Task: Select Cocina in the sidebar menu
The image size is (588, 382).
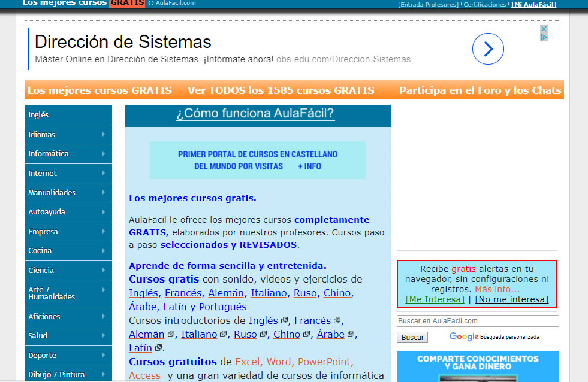Action: point(68,250)
